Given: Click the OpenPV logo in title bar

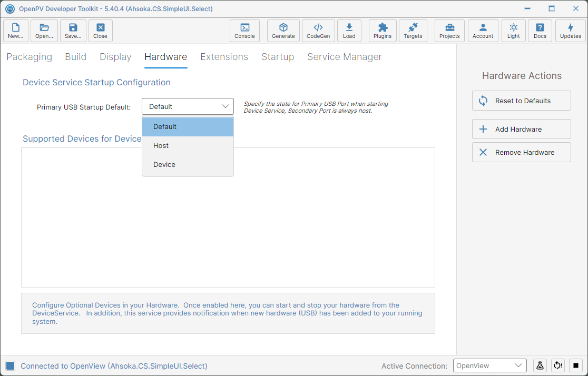Looking at the screenshot, I should click(x=10, y=8).
